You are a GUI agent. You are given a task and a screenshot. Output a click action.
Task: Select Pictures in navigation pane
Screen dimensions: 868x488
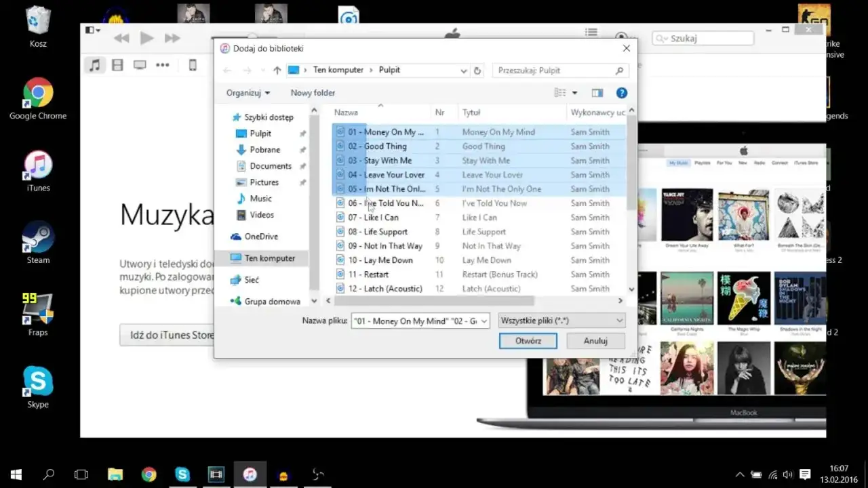pos(264,182)
